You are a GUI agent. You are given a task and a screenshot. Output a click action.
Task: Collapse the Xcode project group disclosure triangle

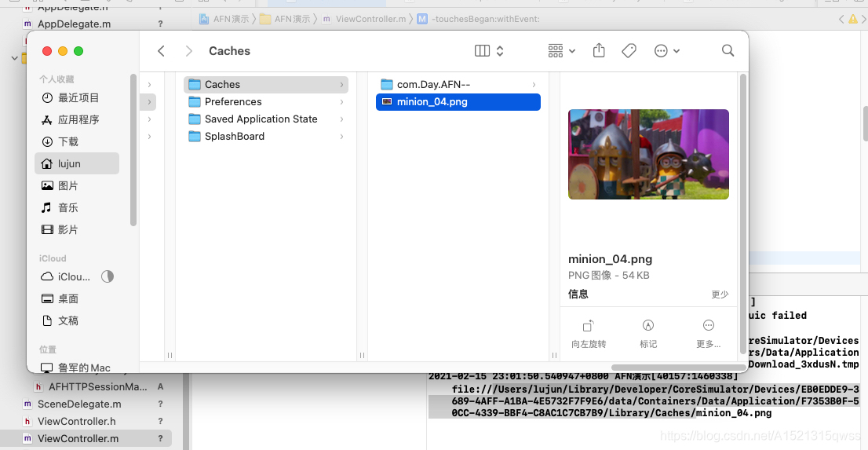(x=14, y=57)
